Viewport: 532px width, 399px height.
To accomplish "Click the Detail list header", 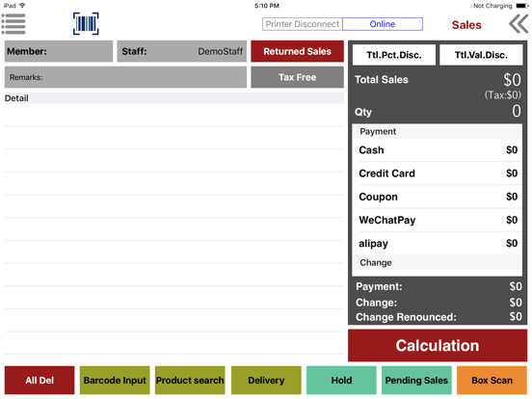I will click(x=174, y=98).
